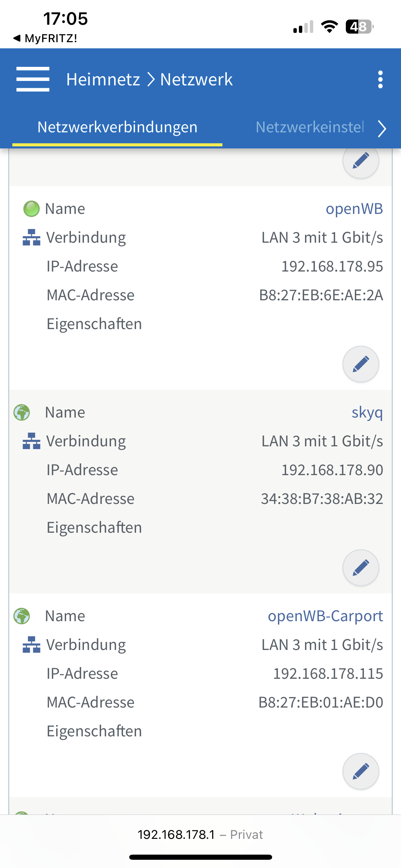This screenshot has height=868, width=401.
Task: Open the openWB-Carport device link
Action: [325, 616]
